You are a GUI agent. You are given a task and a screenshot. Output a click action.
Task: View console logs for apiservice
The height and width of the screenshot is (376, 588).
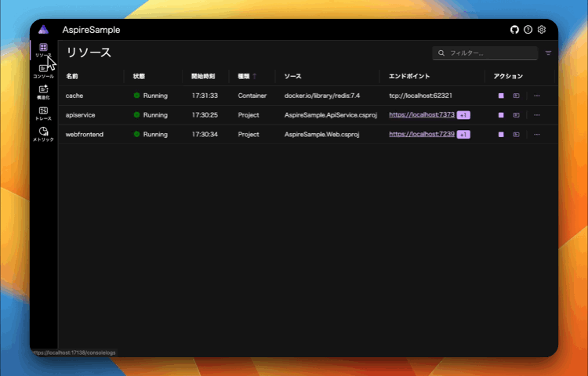pyautogui.click(x=516, y=115)
